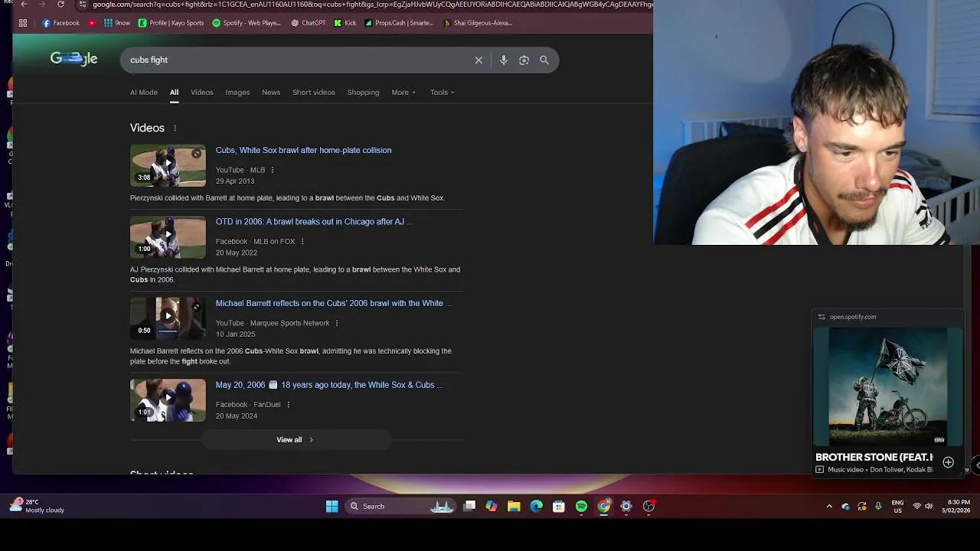Play the 0:50 video thumbnail

coord(168,318)
